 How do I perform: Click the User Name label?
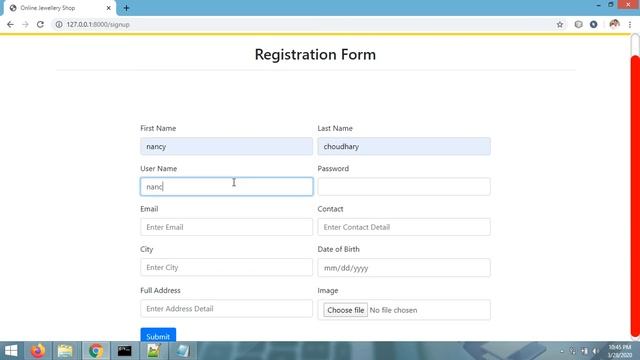coord(158,169)
